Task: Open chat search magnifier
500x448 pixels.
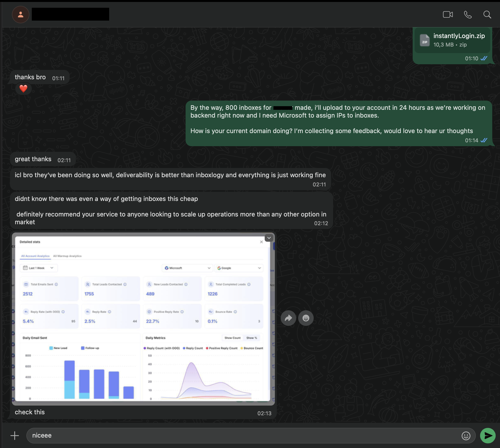Action: pos(487,15)
